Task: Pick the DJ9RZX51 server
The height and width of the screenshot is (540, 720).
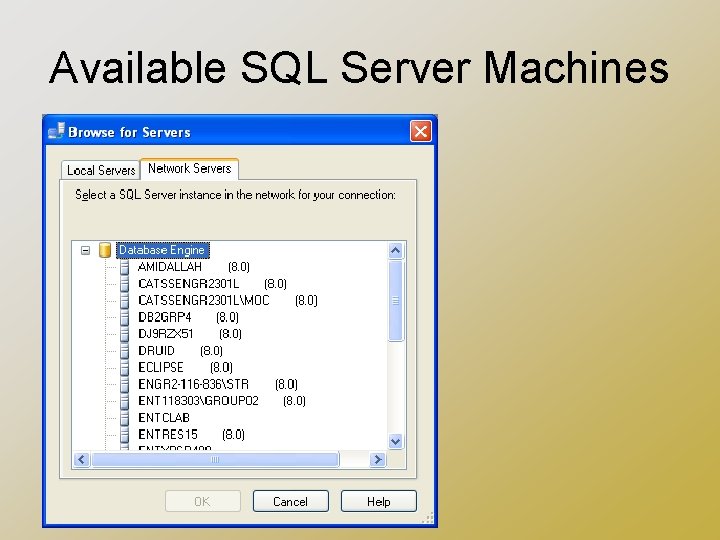Action: point(190,334)
